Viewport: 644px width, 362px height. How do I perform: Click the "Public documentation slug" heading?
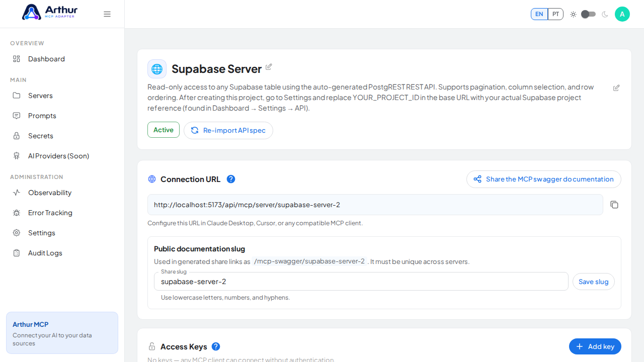pos(199,249)
